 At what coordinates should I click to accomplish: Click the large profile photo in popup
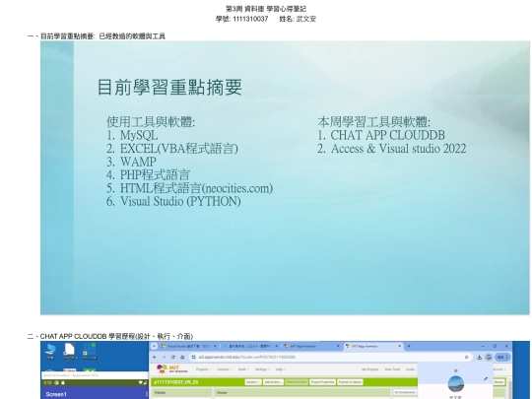pos(456,384)
